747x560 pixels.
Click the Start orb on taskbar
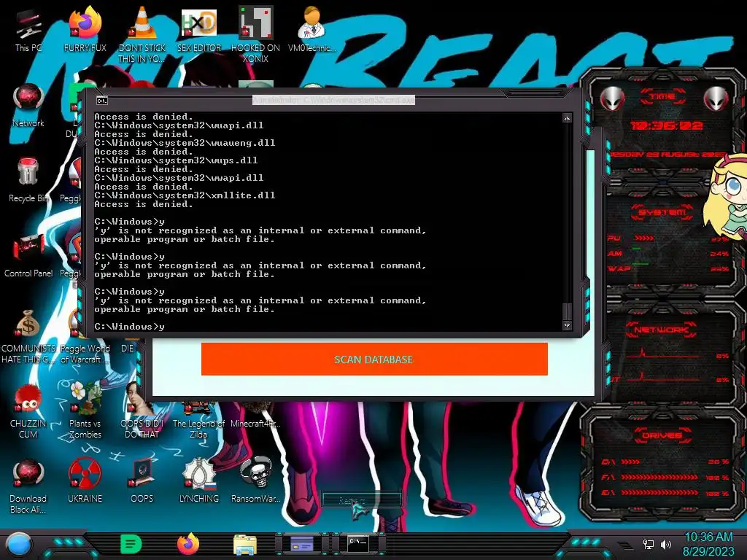19,545
